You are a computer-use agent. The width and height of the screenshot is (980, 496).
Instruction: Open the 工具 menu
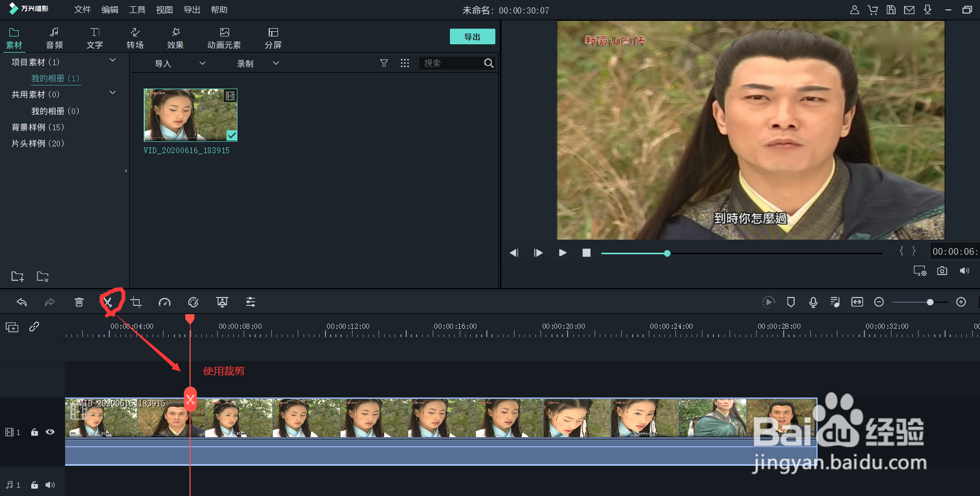(137, 10)
